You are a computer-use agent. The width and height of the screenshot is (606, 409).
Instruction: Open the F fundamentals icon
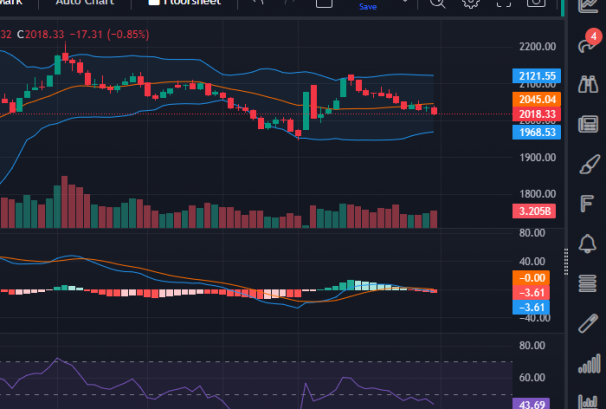pos(587,204)
